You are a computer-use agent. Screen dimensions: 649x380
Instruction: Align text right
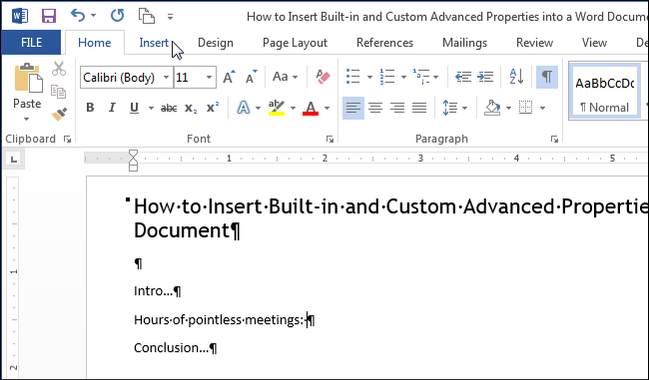[x=397, y=108]
